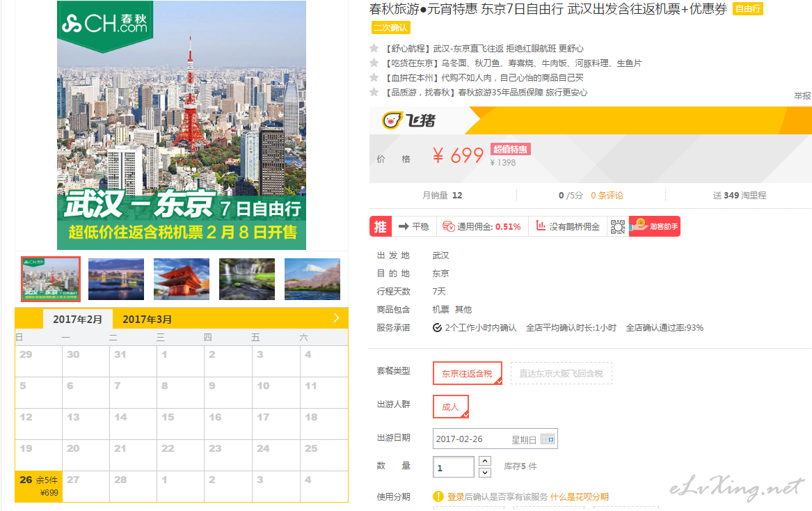
Task: Click the ¥ 699 price
Action: pos(459,155)
